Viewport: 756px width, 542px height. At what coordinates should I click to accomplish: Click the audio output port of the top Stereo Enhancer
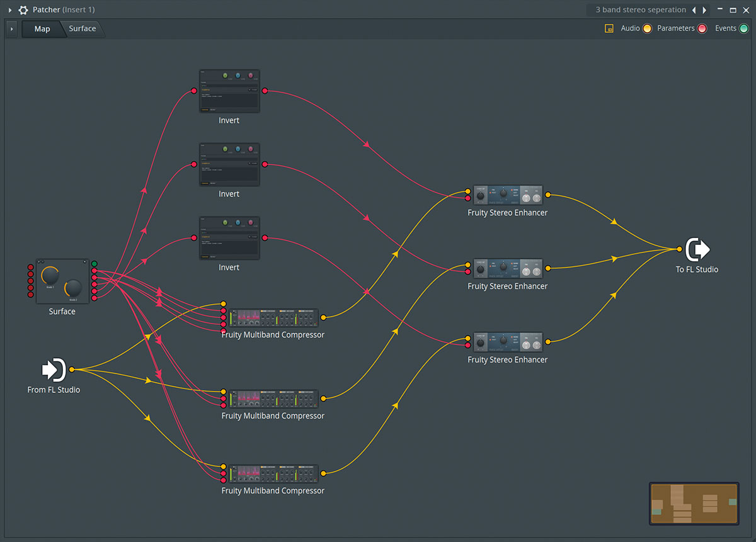(x=547, y=195)
